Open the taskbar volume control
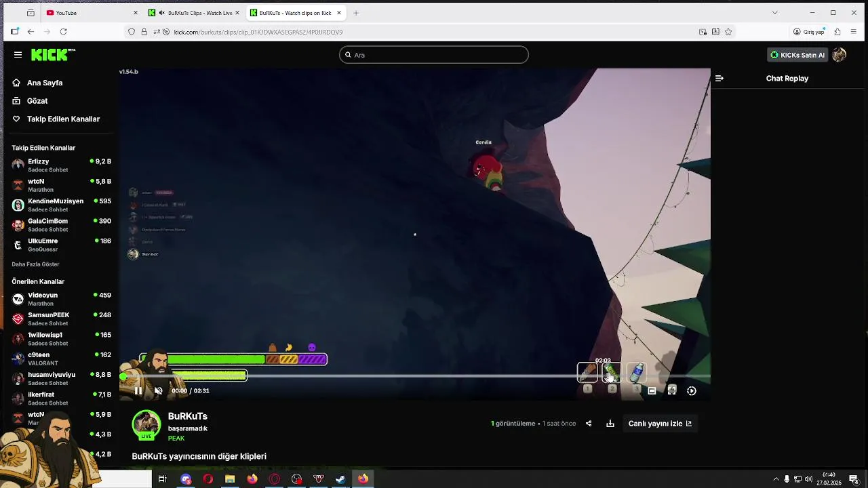Screen dimensions: 868x488 coord(809,479)
